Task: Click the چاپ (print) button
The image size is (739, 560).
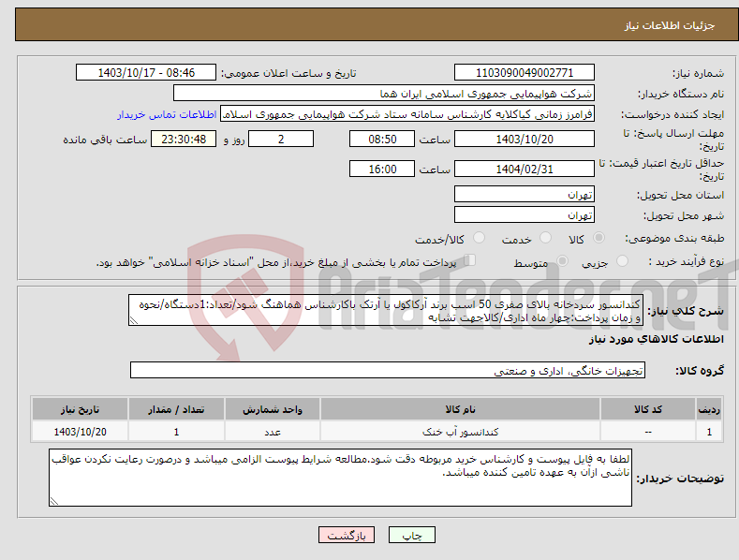Action: coord(411,535)
